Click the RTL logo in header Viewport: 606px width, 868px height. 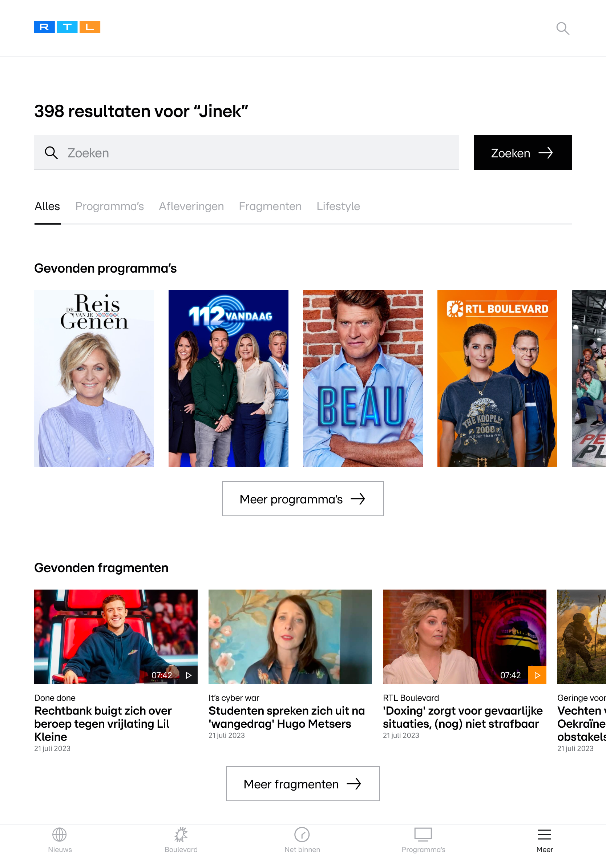click(67, 27)
